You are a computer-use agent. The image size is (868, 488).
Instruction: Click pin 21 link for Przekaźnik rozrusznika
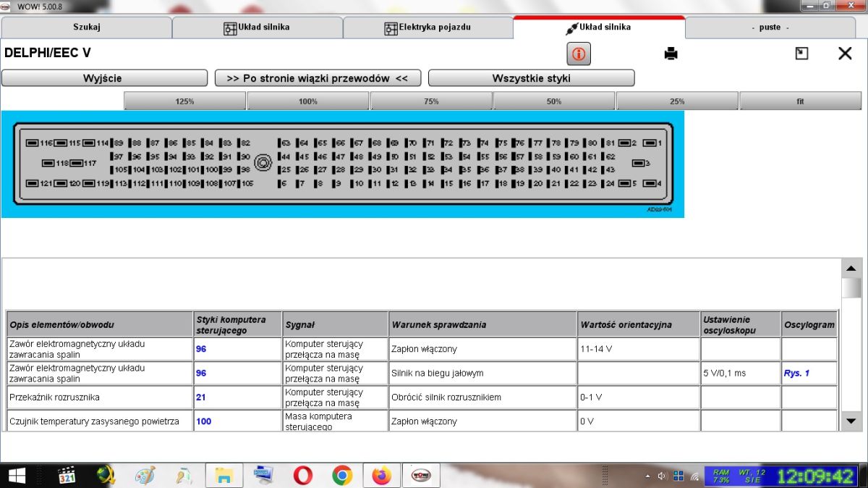(x=201, y=397)
